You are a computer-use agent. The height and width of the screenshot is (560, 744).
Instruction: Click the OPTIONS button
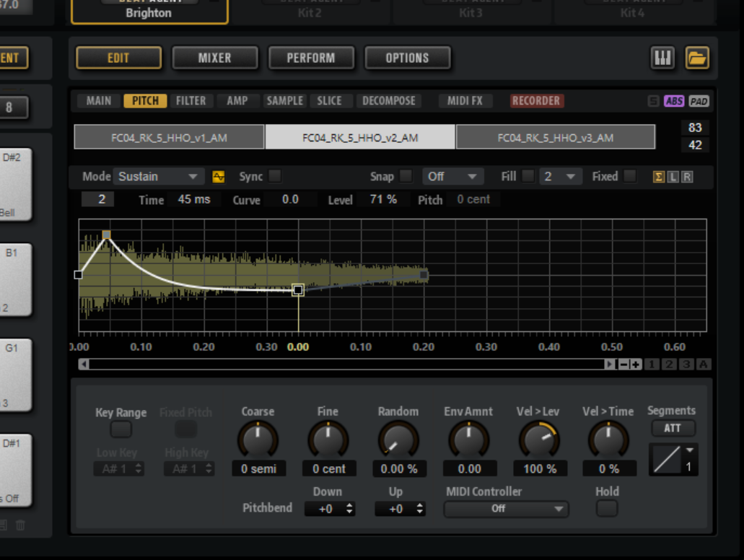[x=407, y=58]
